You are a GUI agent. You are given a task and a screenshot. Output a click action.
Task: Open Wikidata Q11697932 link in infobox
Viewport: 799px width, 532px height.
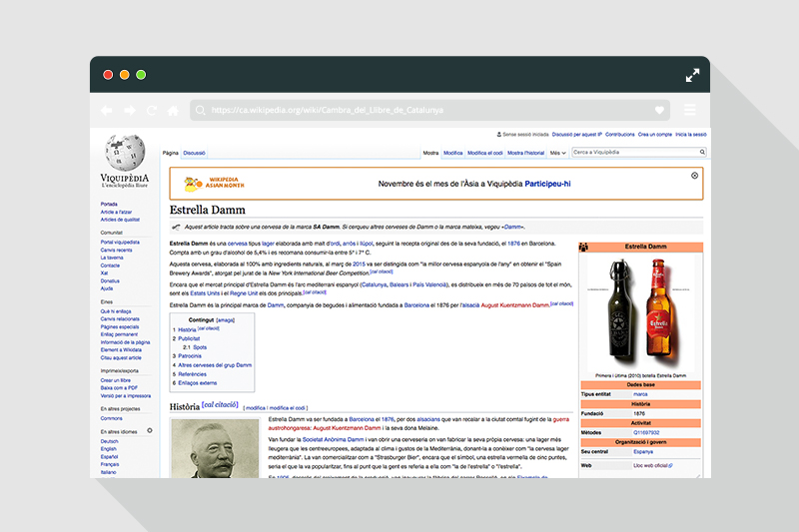click(x=646, y=433)
